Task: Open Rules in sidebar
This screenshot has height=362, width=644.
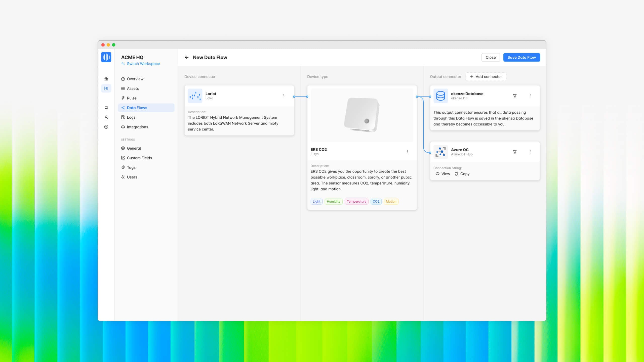Action: 146,98
